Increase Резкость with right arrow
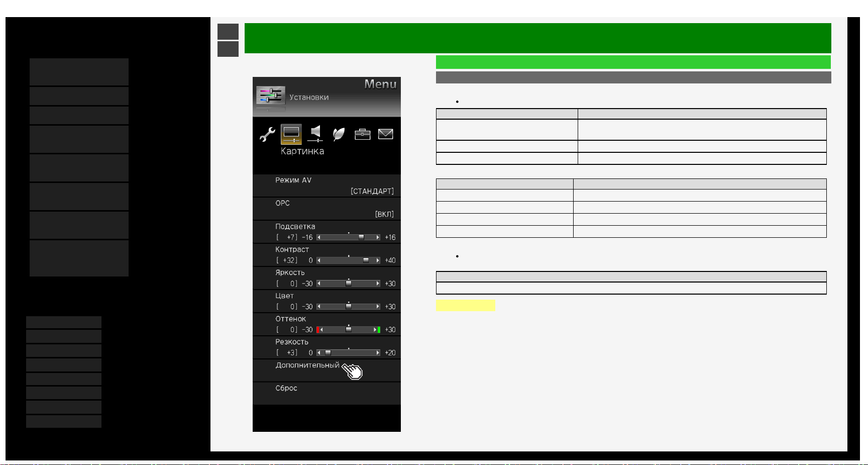 pos(378,353)
